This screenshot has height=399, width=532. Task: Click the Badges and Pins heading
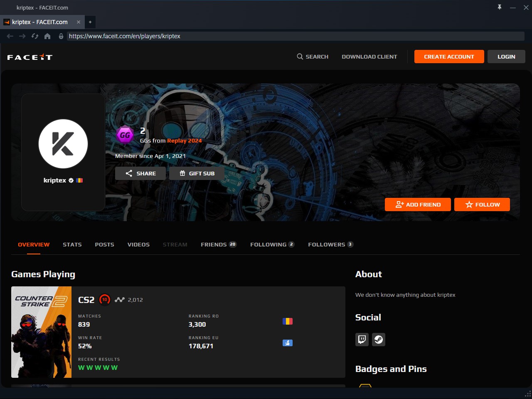pyautogui.click(x=391, y=369)
